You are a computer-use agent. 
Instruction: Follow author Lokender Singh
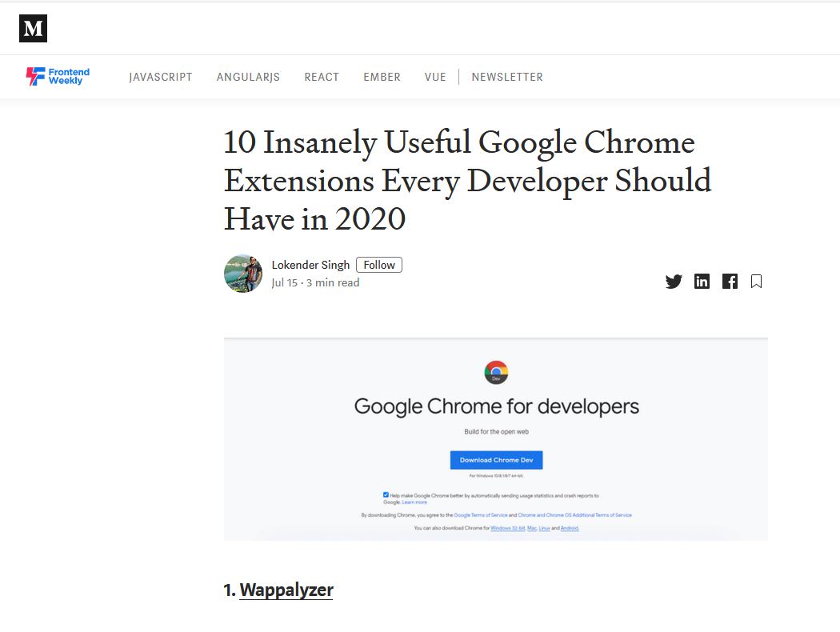[379, 265]
